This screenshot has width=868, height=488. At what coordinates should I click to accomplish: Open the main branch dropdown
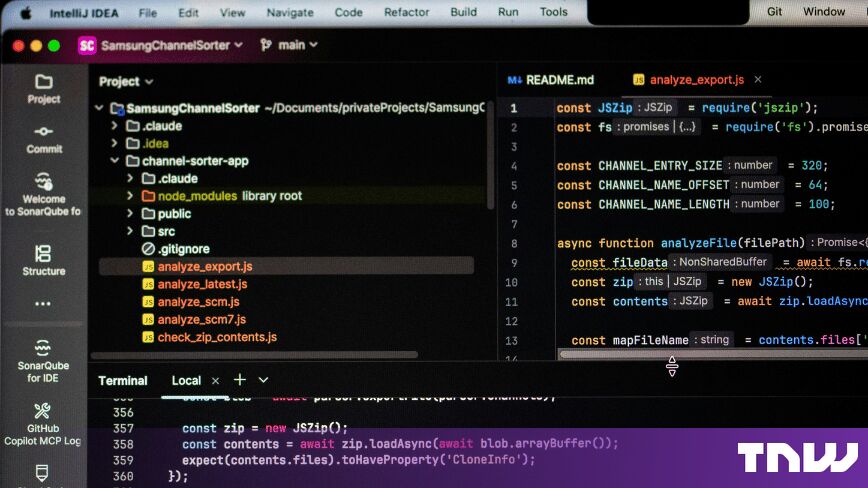pyautogui.click(x=298, y=45)
